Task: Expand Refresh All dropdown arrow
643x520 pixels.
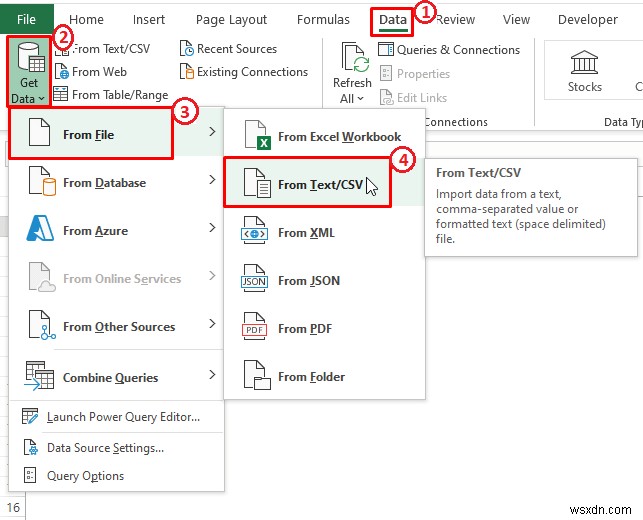Action: 360,99
